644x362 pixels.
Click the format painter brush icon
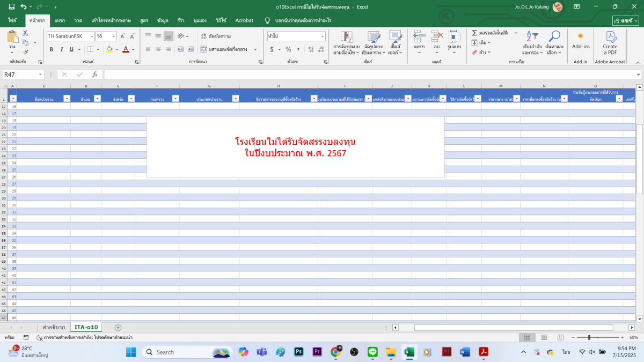tap(25, 52)
